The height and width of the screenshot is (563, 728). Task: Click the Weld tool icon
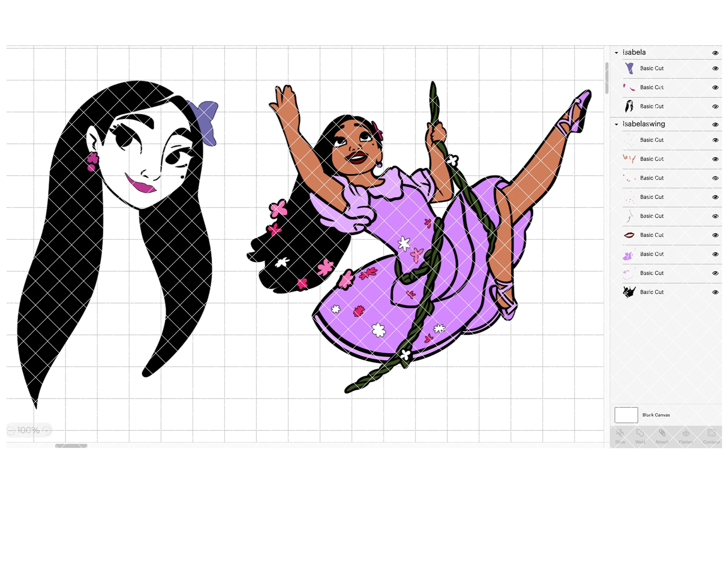click(640, 433)
